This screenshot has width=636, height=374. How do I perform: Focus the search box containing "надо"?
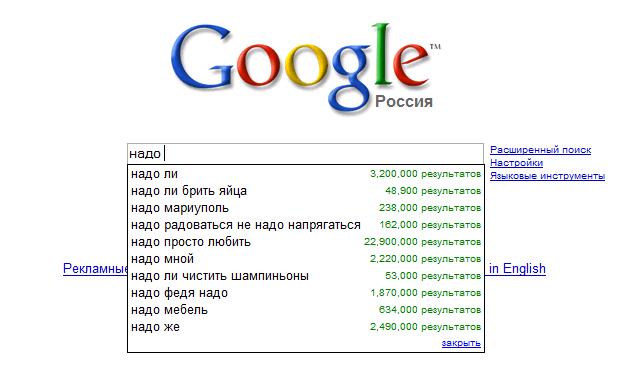(305, 154)
